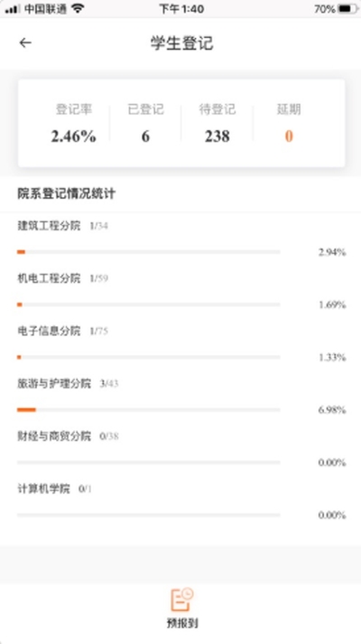Tap the cellular signal bars icon
This screenshot has height=644, width=361.
(x=13, y=9)
